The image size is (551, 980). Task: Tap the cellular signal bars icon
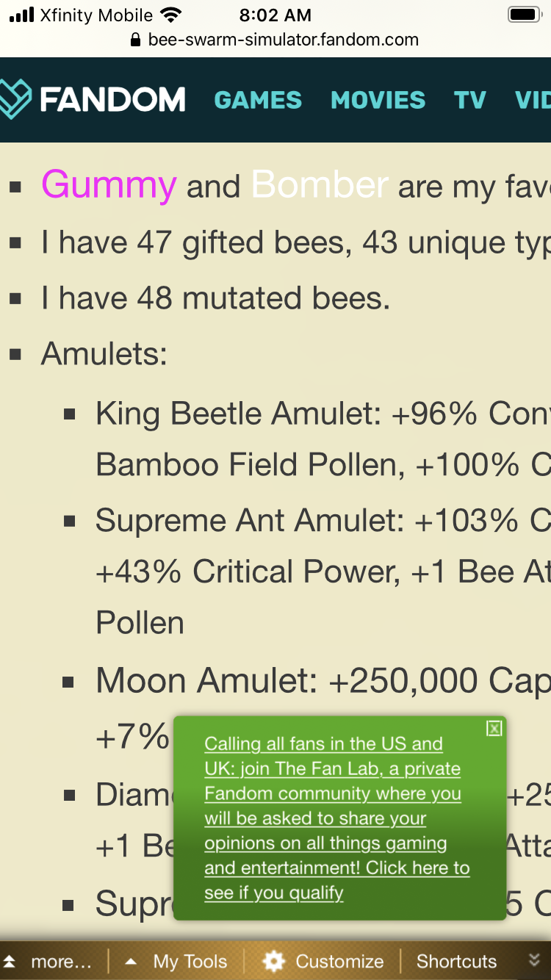point(21,15)
